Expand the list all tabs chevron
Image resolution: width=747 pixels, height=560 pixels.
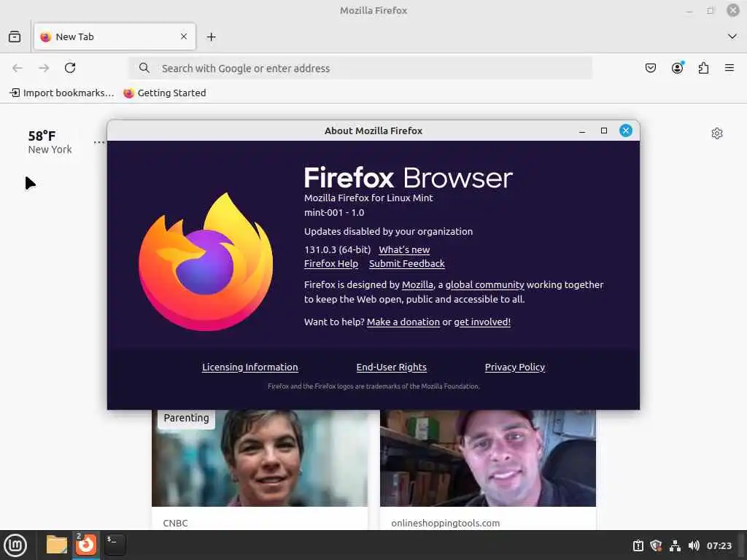[732, 36]
